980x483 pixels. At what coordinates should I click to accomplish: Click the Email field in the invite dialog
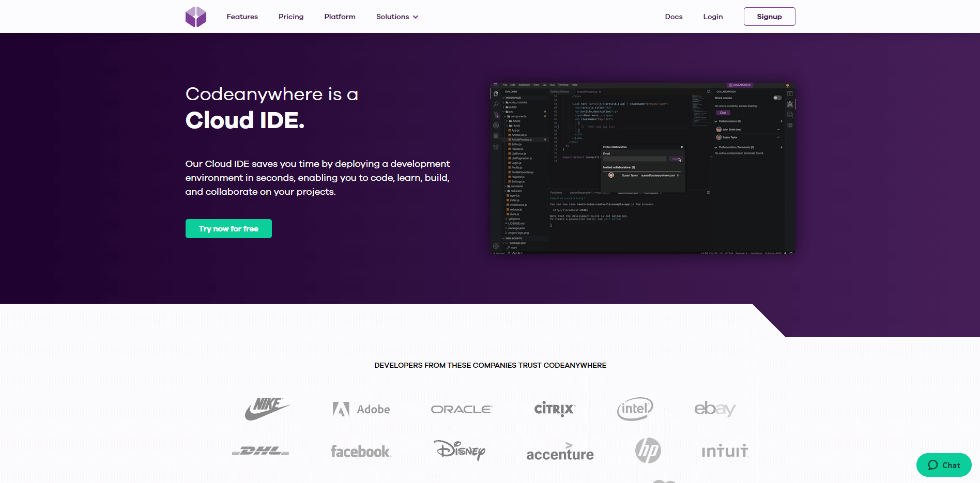[x=635, y=159]
